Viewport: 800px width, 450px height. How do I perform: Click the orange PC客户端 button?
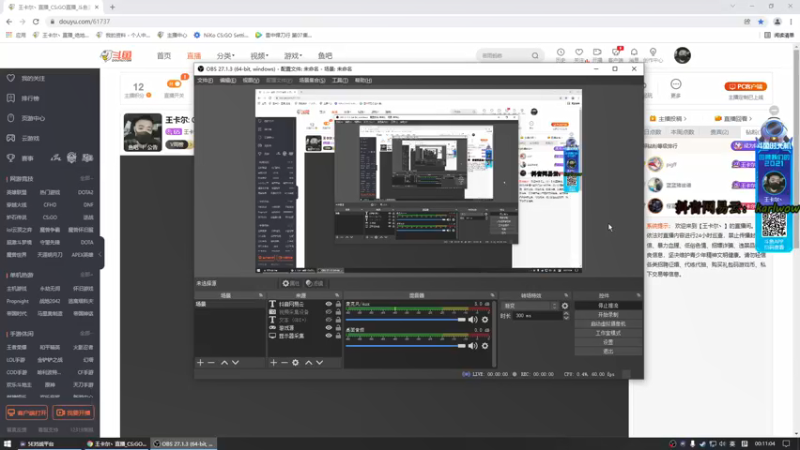coord(745,87)
